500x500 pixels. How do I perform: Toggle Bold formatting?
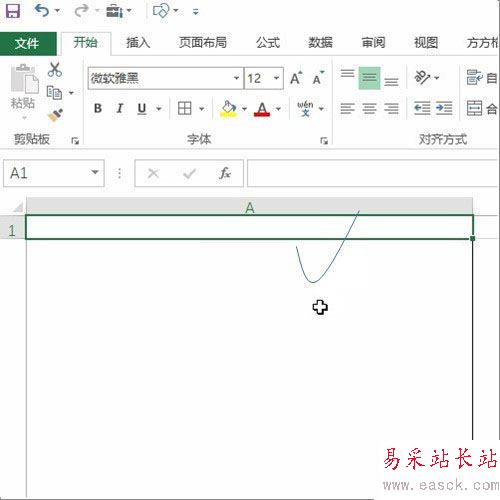coord(98,108)
